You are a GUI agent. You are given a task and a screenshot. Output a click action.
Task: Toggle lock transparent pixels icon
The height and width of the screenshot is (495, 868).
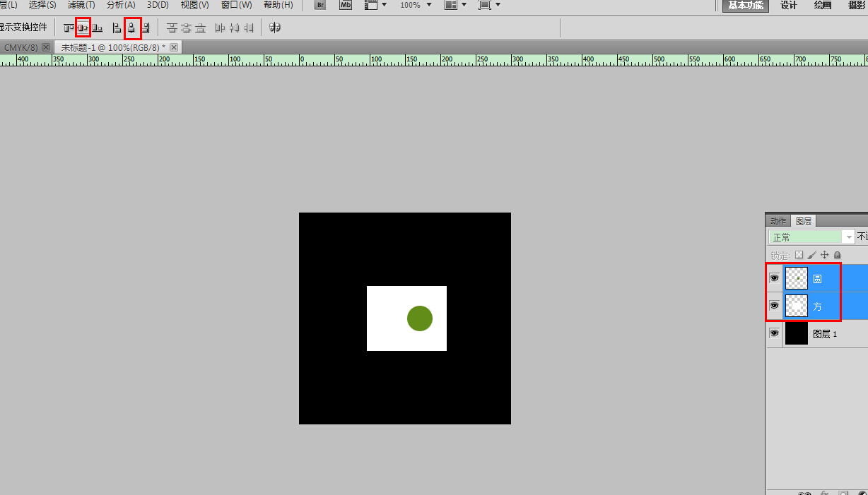click(799, 255)
